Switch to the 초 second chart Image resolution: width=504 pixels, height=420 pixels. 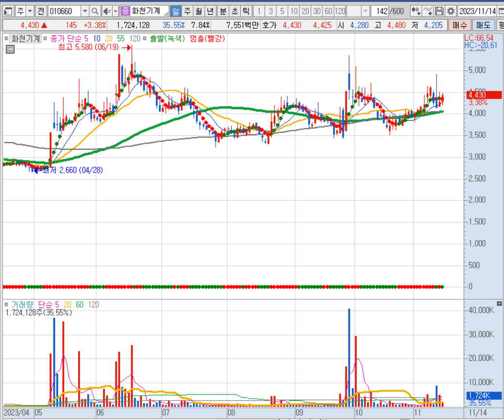click(235, 12)
